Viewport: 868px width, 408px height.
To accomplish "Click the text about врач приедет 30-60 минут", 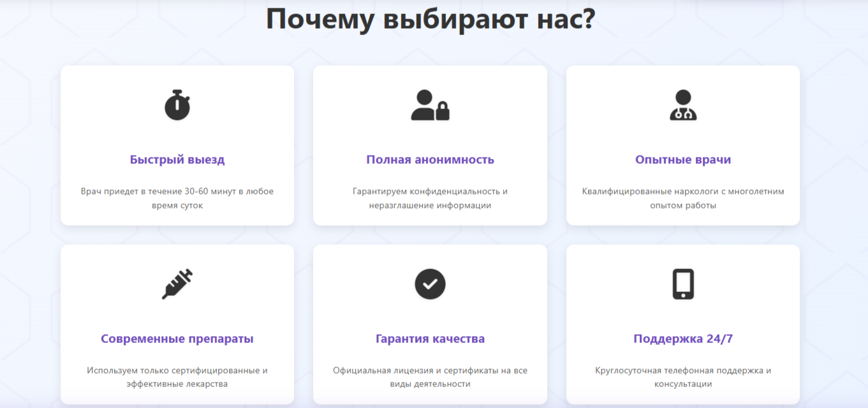I will coord(177,198).
